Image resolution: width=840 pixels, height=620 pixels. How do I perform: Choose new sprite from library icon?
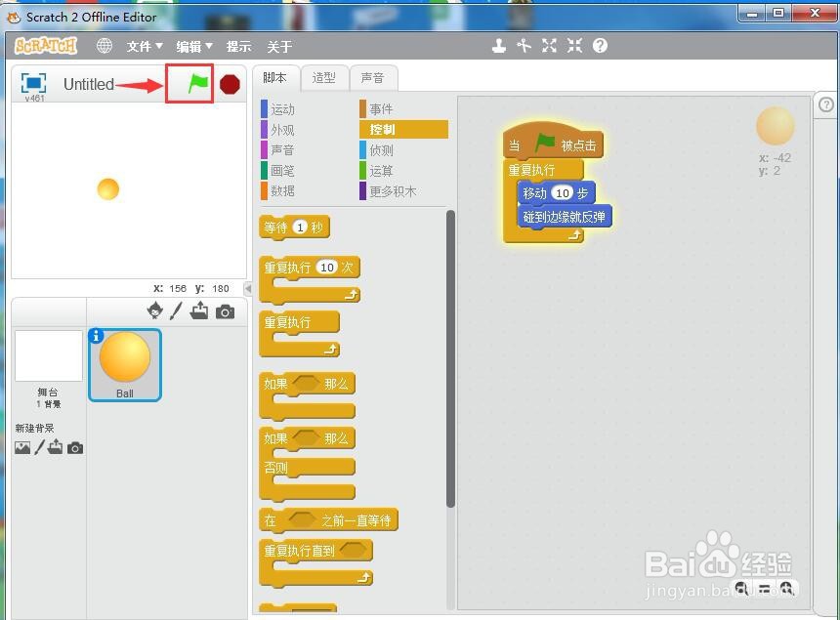click(155, 310)
